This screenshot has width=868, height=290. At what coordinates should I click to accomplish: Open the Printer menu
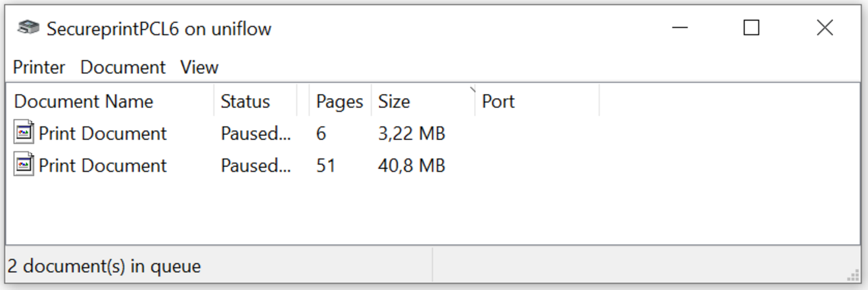tap(39, 67)
